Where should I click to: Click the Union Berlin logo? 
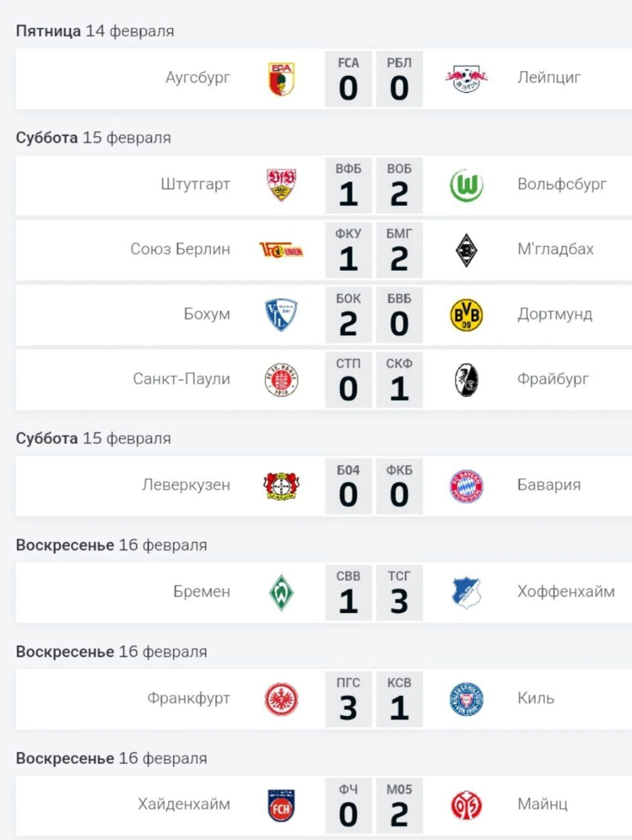[281, 250]
